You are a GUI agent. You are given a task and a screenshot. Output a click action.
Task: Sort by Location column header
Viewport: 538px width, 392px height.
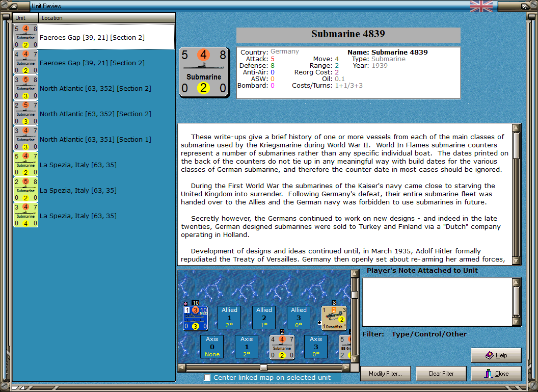[106, 18]
